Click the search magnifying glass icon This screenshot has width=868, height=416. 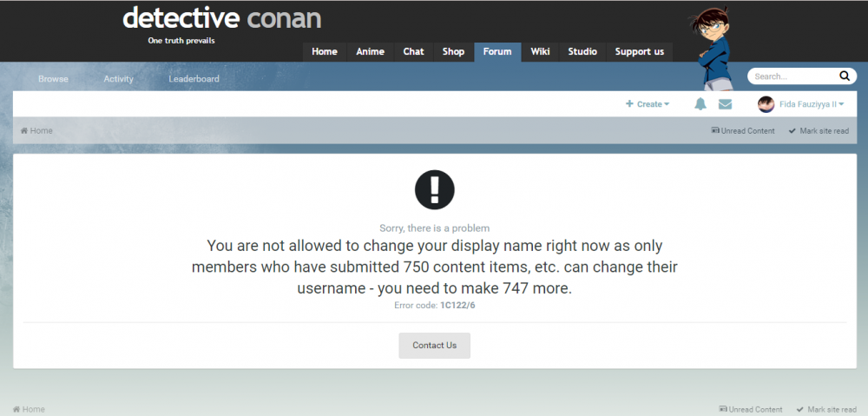tap(844, 76)
